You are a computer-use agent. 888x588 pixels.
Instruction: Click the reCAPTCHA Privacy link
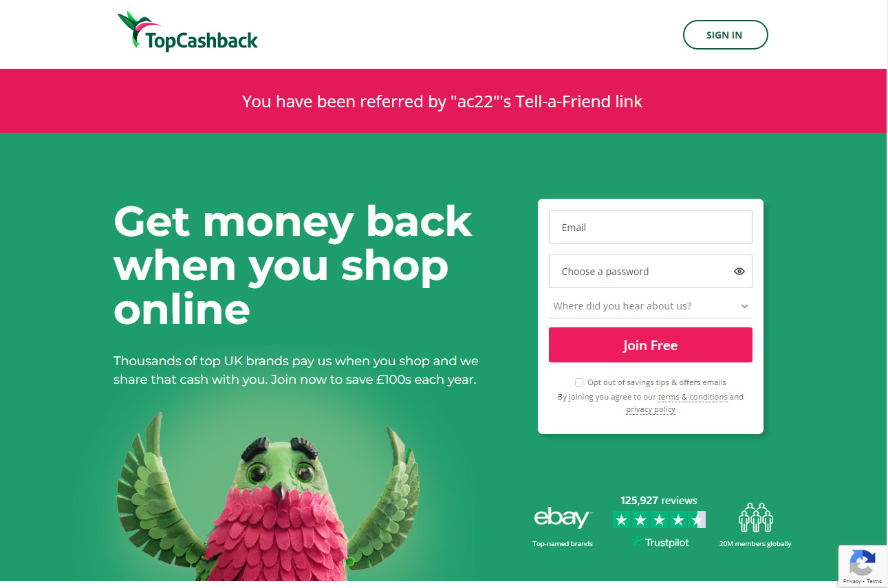(x=852, y=581)
